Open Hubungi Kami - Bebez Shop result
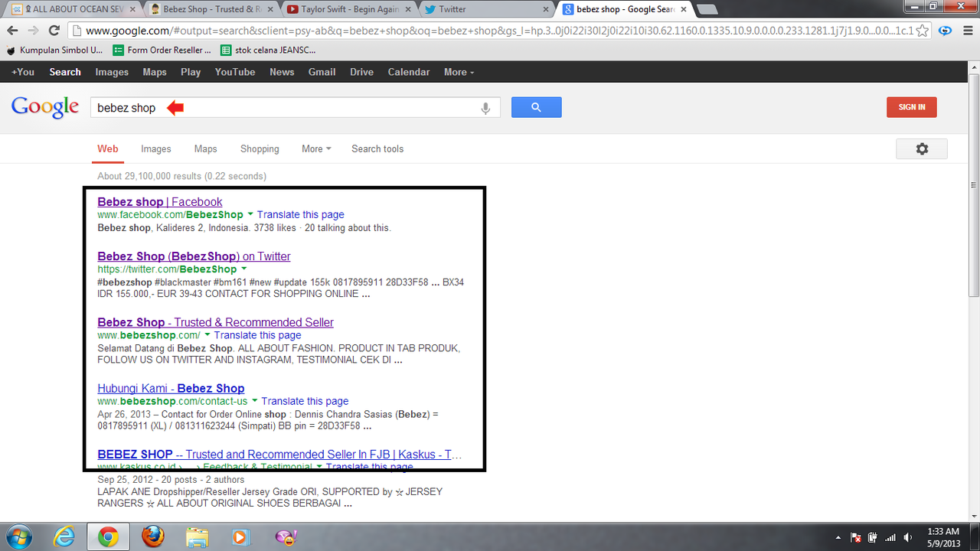This screenshot has width=980, height=551. [171, 388]
